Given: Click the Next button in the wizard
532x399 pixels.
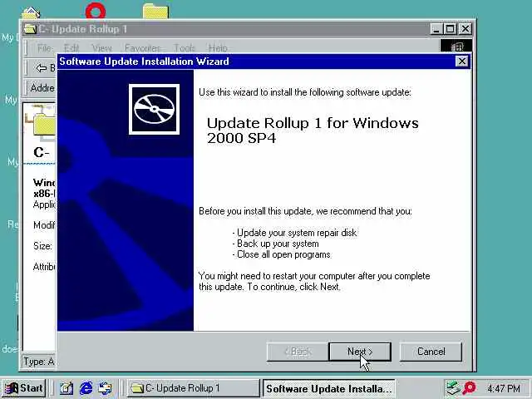Looking at the screenshot, I should pyautogui.click(x=360, y=352).
